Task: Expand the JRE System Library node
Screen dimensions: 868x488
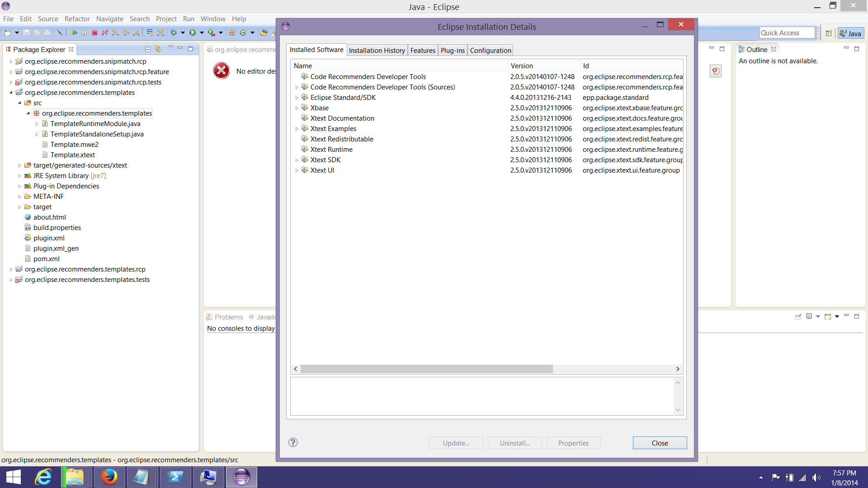Action: coord(19,176)
